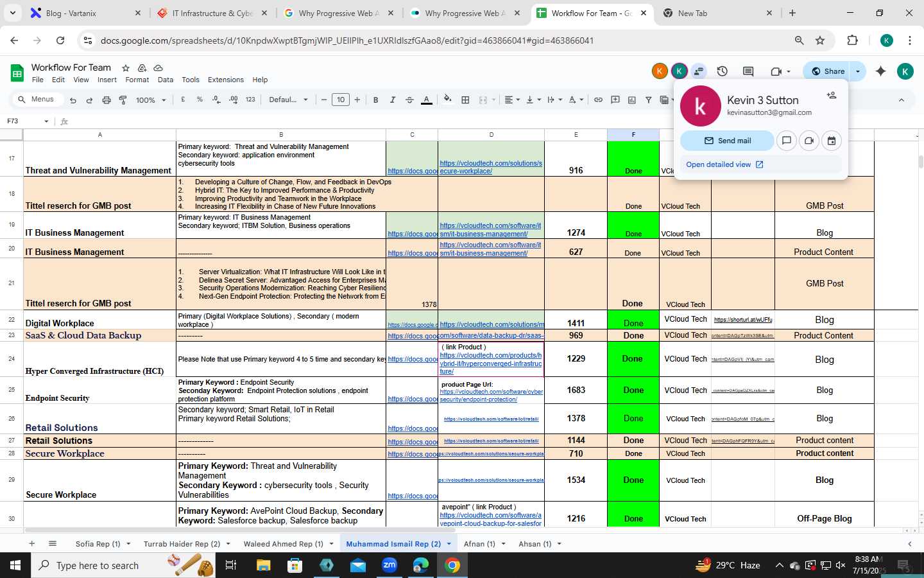Switch to the Waleed Ahmed Rep (1) sheet tab

(283, 544)
